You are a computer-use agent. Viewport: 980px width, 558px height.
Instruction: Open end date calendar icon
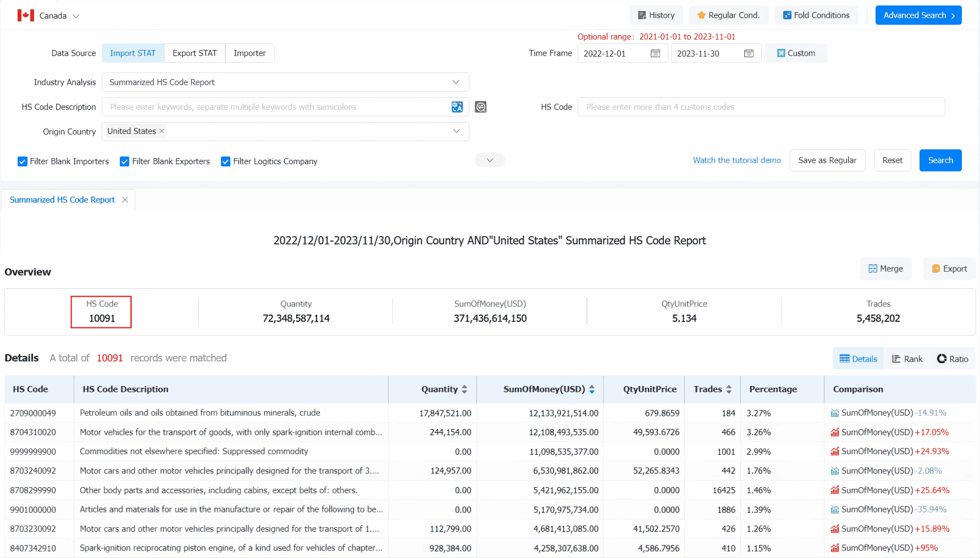749,53
